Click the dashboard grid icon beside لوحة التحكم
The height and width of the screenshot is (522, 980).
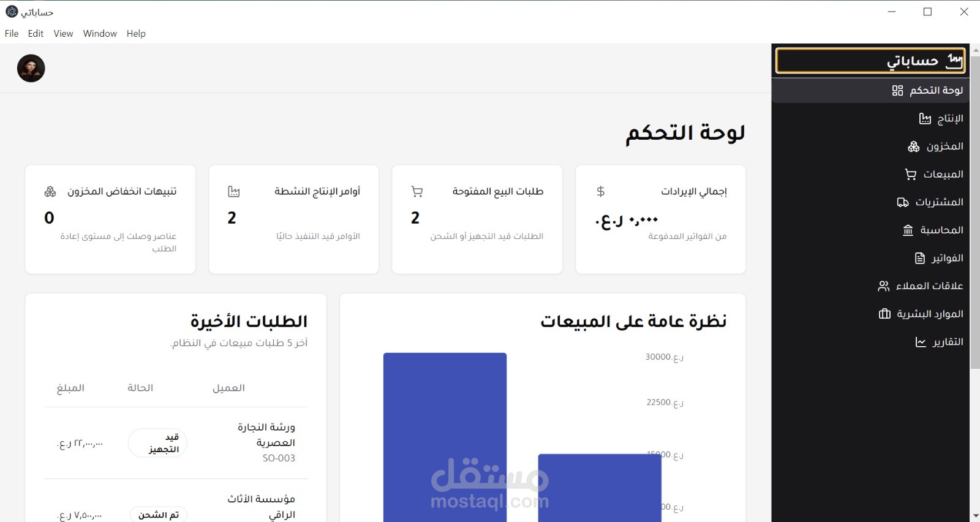tap(897, 91)
